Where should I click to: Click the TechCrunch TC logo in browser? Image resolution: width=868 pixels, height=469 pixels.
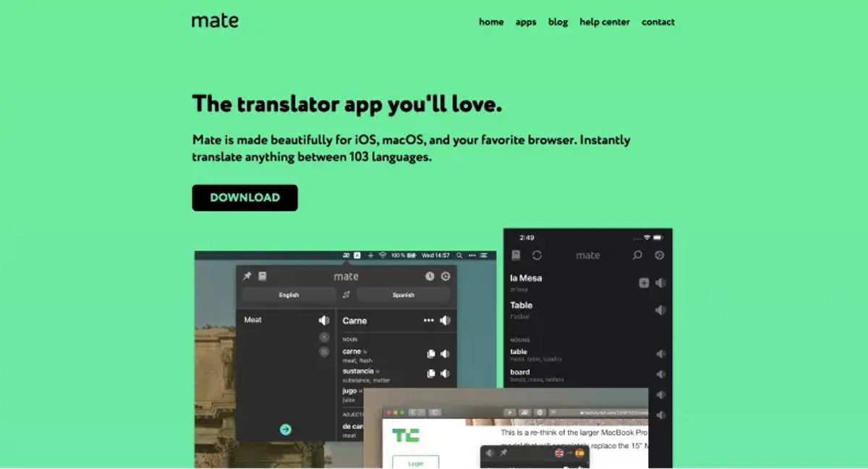tap(405, 435)
